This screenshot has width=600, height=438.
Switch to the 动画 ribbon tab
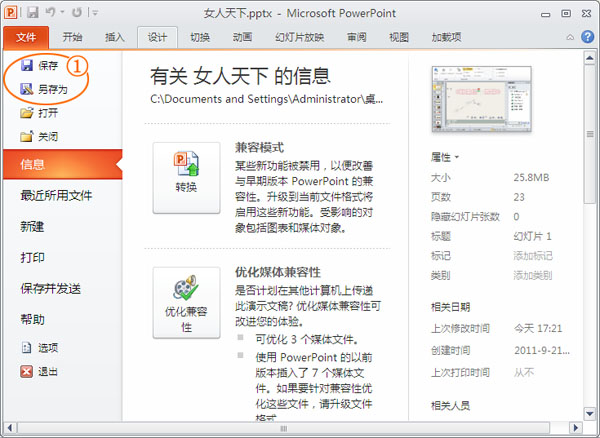[242, 37]
